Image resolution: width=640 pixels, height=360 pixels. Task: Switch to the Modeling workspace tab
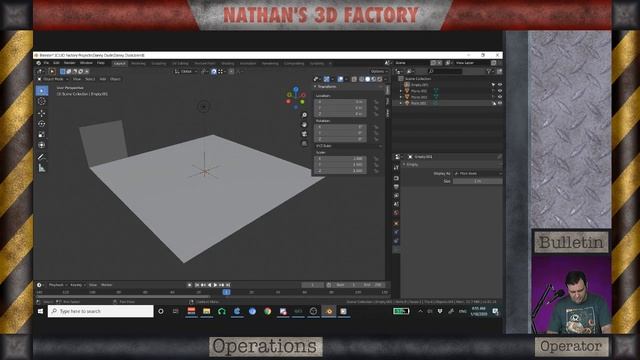[x=138, y=64]
